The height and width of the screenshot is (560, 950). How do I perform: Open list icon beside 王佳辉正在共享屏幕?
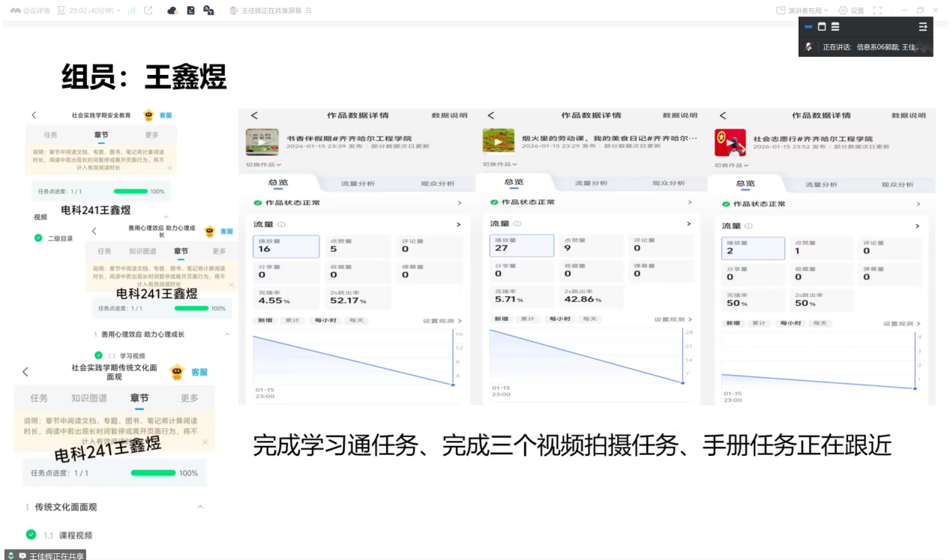309,10
